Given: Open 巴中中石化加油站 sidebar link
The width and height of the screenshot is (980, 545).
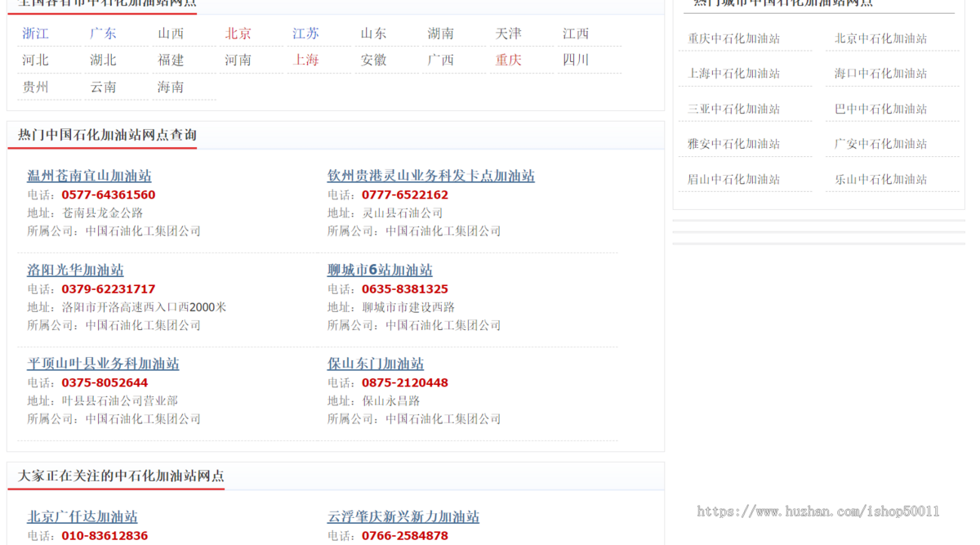Looking at the screenshot, I should tap(880, 109).
